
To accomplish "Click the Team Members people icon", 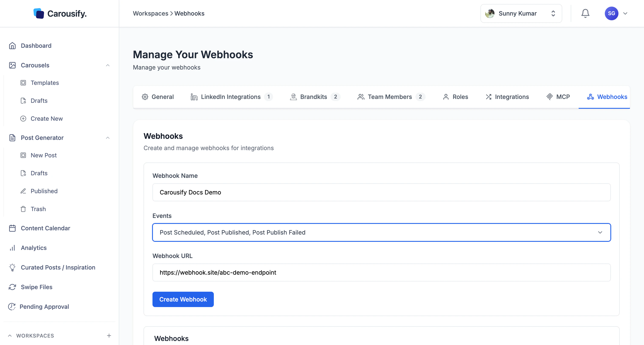I will click(361, 97).
